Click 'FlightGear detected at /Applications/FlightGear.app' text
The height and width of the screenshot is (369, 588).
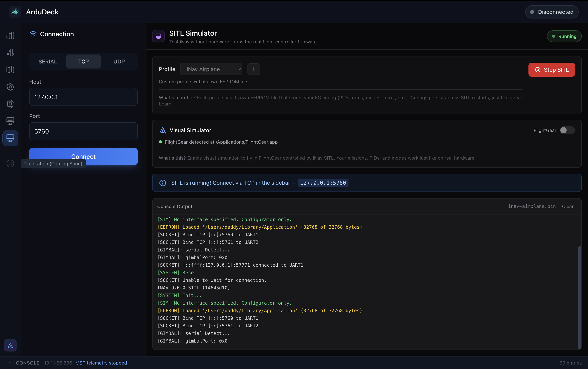click(221, 142)
